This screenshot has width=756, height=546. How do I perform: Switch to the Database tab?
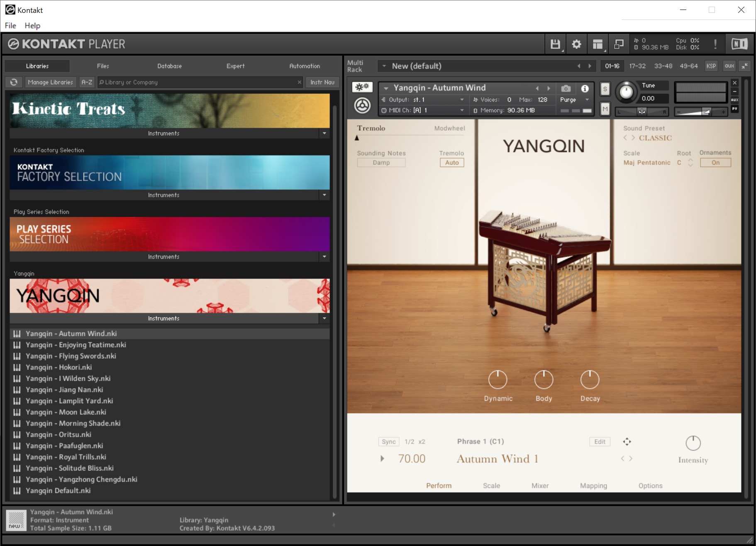tap(169, 66)
